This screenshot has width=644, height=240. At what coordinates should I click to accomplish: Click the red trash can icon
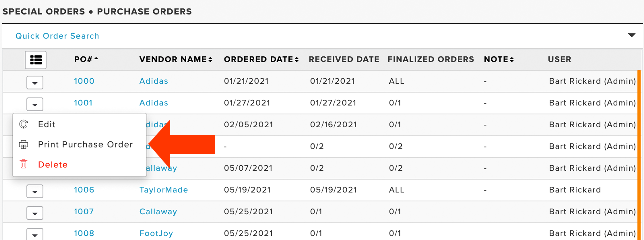24,164
